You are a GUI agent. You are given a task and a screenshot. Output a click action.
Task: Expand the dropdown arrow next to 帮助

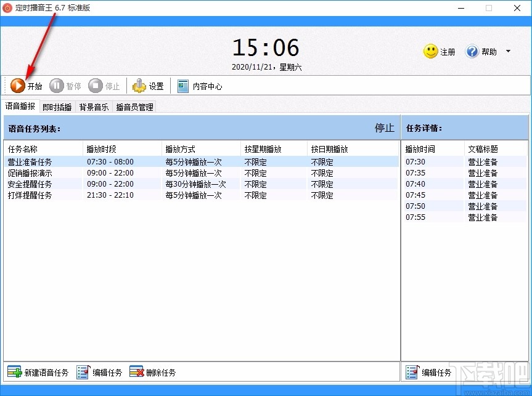pyautogui.click(x=508, y=52)
